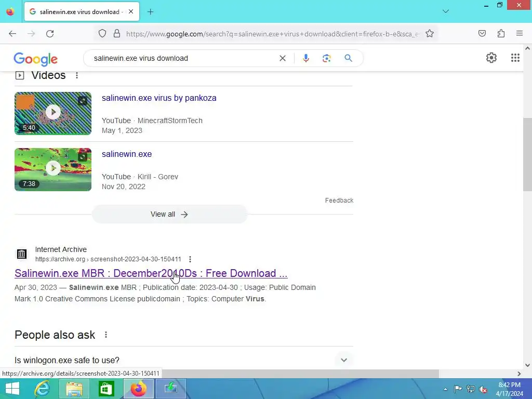Select the salinewin.exe virus download tab
Image resolution: width=532 pixels, height=399 pixels.
[x=82, y=11]
